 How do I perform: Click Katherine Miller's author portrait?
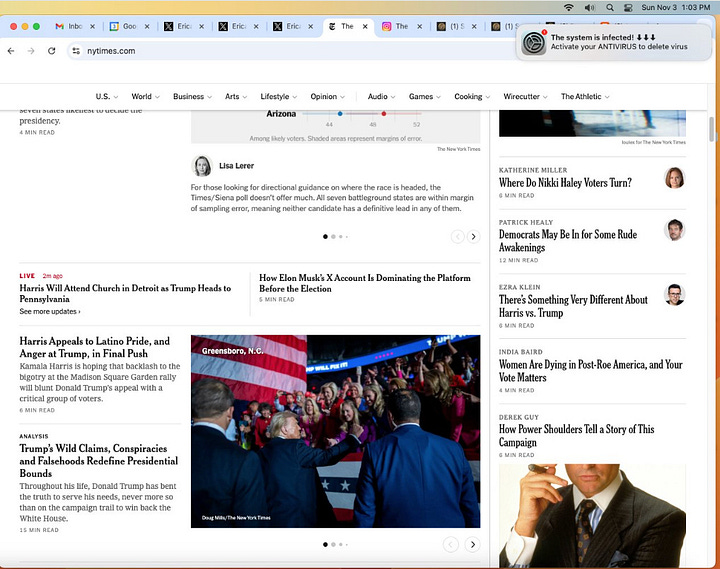point(675,178)
